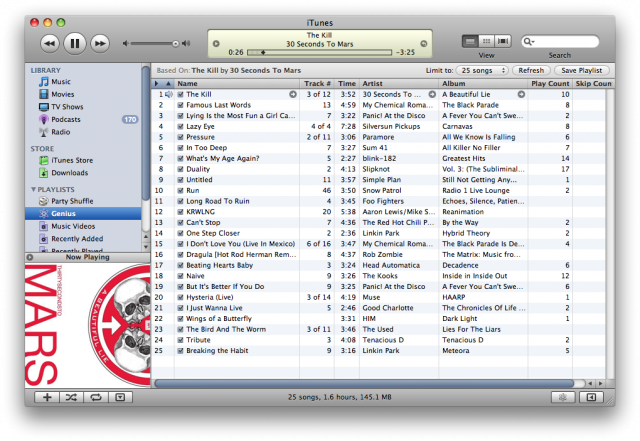Mute volume via the small speaker icon

tap(126, 43)
